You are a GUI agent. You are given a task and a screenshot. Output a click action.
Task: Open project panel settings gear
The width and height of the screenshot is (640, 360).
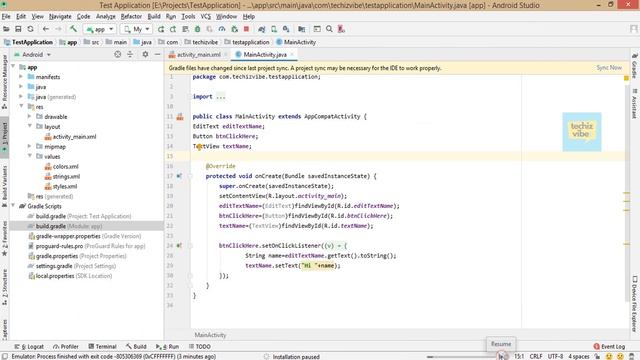click(x=145, y=54)
